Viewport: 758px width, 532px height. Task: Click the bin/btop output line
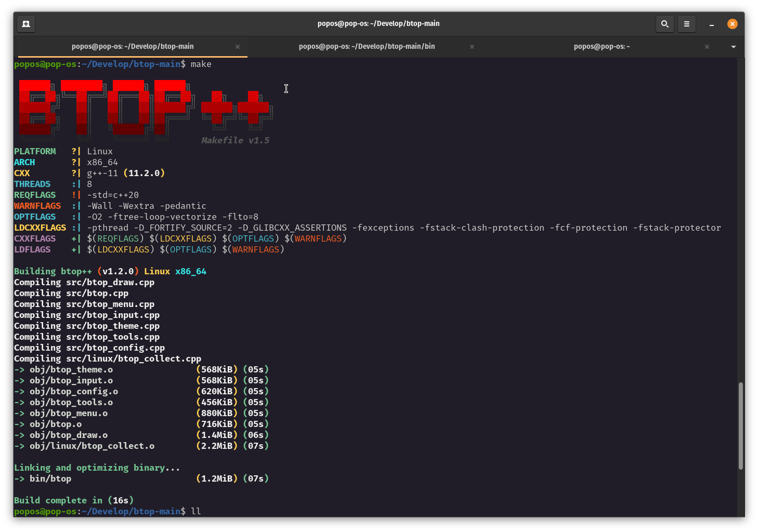point(141,478)
